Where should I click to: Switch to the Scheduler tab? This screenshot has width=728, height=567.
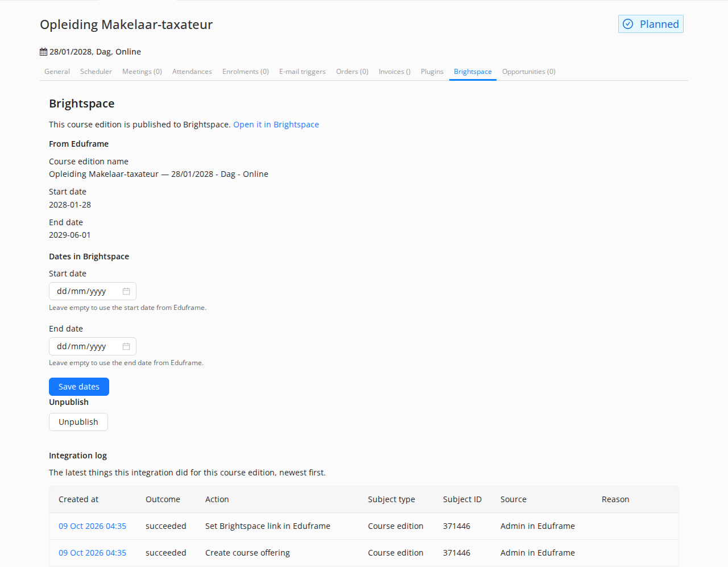click(96, 72)
